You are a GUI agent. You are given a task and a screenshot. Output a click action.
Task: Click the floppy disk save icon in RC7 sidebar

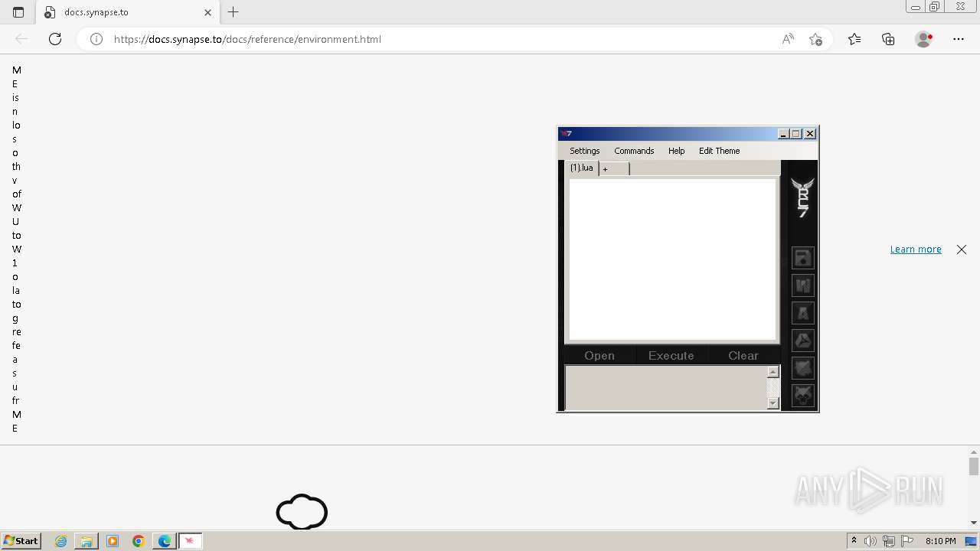pyautogui.click(x=802, y=258)
